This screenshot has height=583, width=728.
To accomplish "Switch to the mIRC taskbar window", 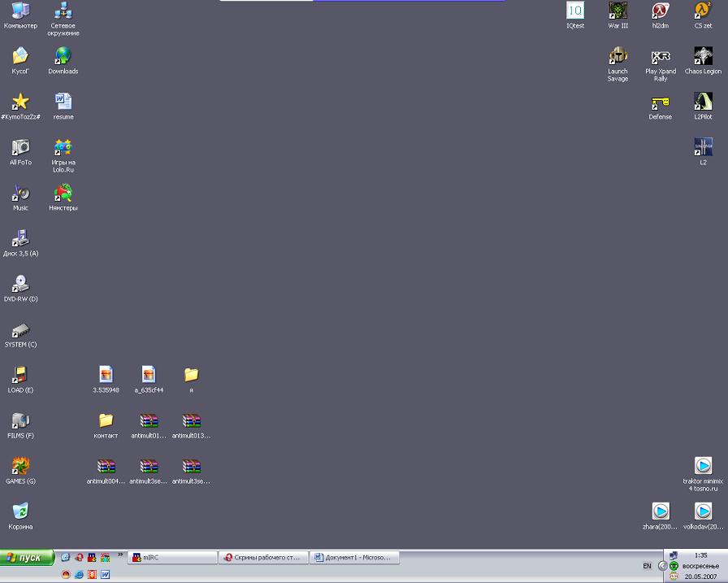I will 172,558.
